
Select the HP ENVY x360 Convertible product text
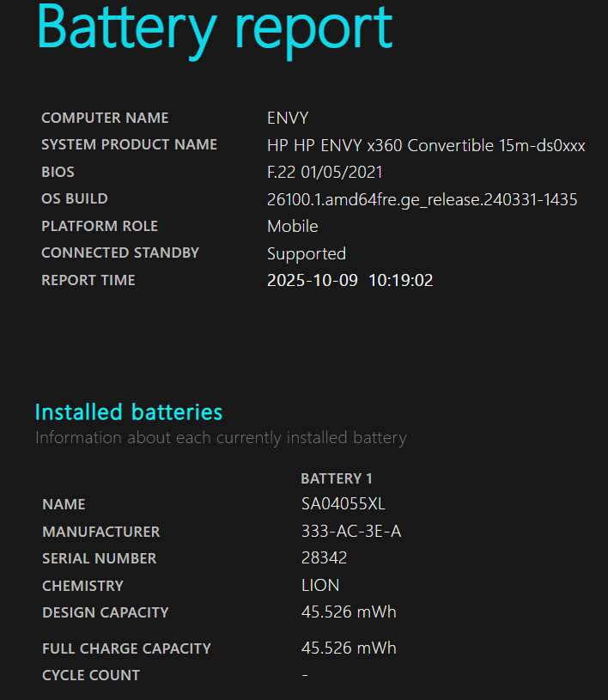[426, 145]
